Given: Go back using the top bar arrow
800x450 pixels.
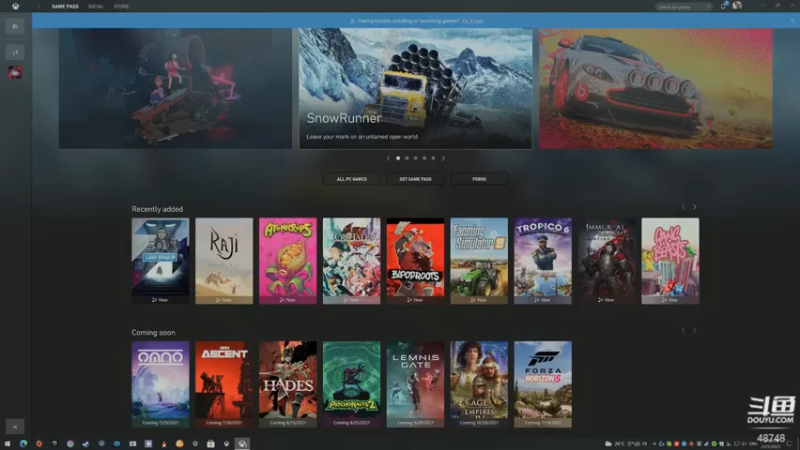Looking at the screenshot, I should (x=39, y=6).
